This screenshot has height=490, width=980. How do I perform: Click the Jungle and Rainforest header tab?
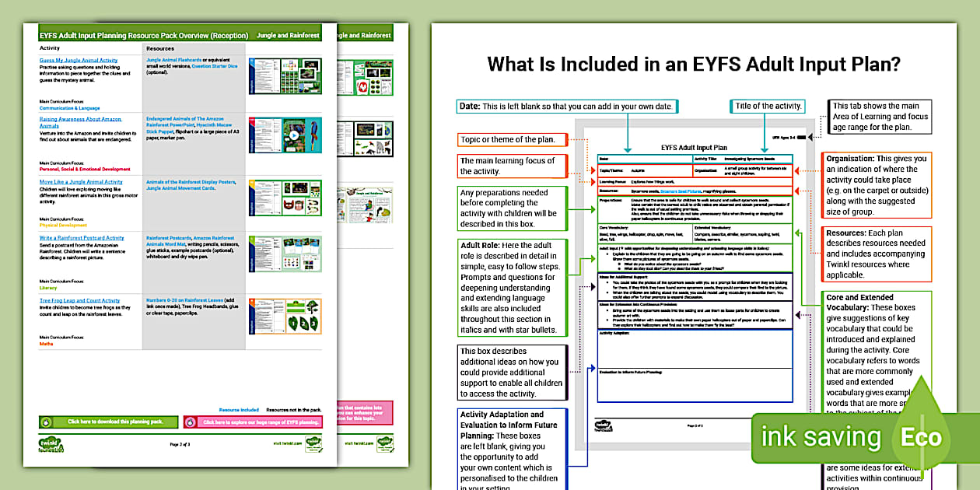tap(288, 36)
